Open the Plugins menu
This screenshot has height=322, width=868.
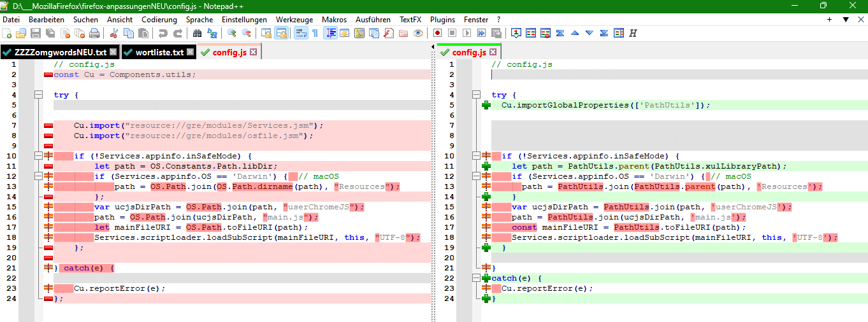442,20
